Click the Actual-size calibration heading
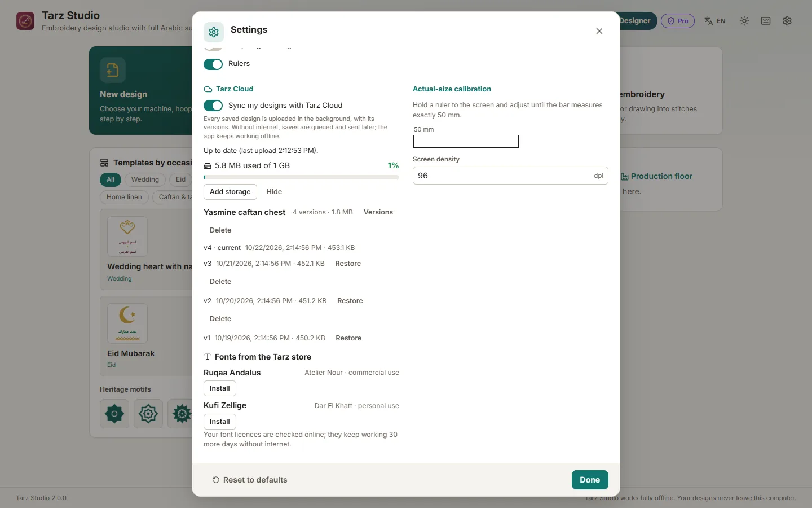The image size is (812, 508). tap(452, 89)
